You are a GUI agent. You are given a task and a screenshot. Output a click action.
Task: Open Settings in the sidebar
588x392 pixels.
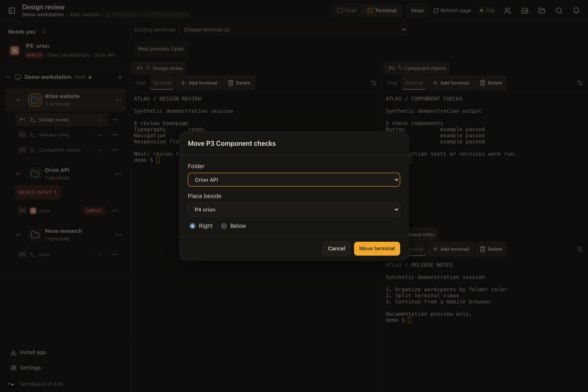pos(26,368)
